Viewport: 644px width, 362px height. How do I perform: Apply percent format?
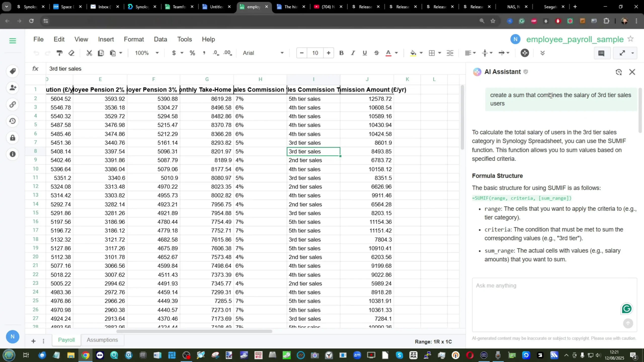192,53
